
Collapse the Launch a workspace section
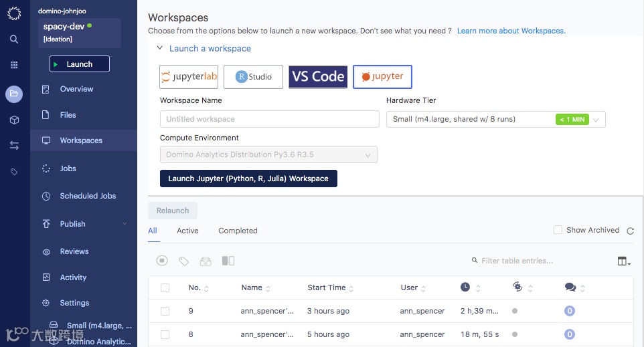(160, 48)
